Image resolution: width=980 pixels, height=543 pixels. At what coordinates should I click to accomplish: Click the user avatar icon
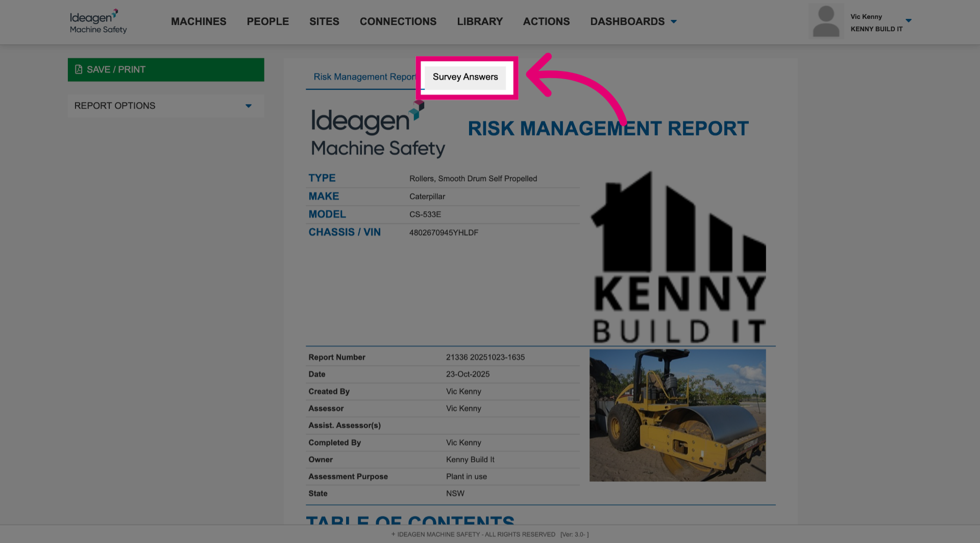(x=826, y=21)
